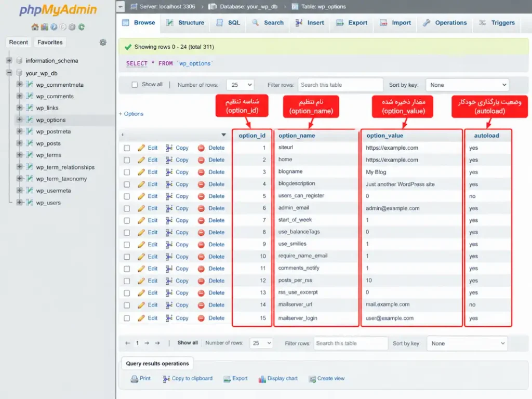Viewport: 532px width, 399px height.
Task: Collapse the your_wp_db database tree
Action: 9,73
